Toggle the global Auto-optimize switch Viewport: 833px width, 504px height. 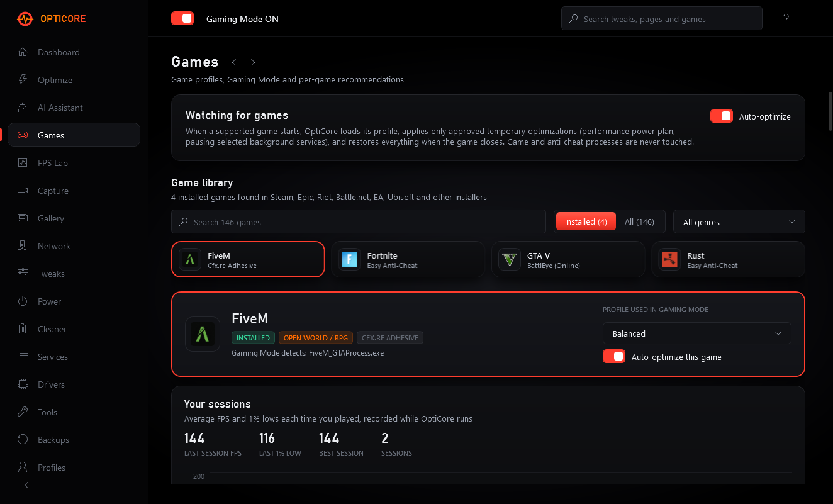722,116
